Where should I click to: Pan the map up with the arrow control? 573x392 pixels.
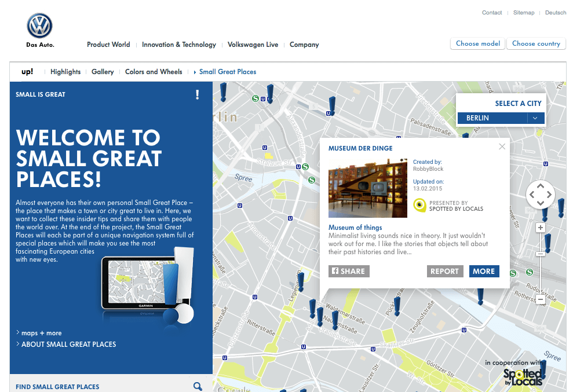point(541,186)
